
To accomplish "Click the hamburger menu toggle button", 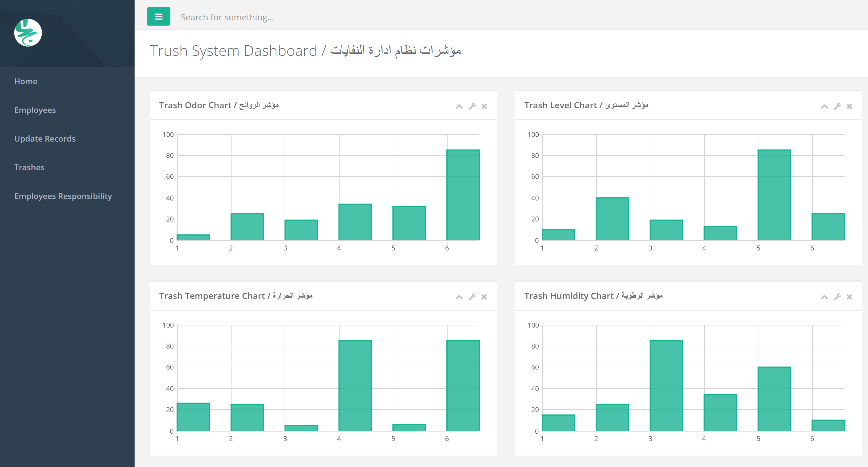I will tap(158, 16).
